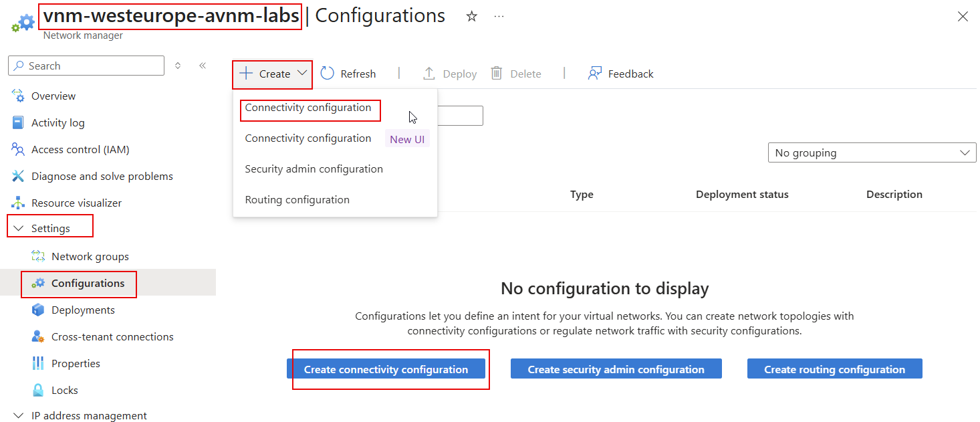Open the Resource visualizer page
The image size is (980, 422).
pos(76,203)
